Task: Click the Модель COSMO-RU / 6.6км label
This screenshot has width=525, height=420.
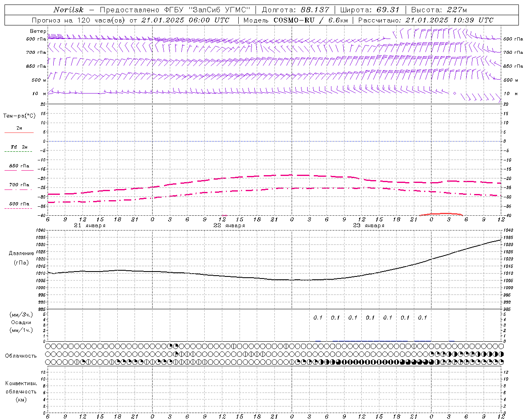Action: (x=295, y=20)
